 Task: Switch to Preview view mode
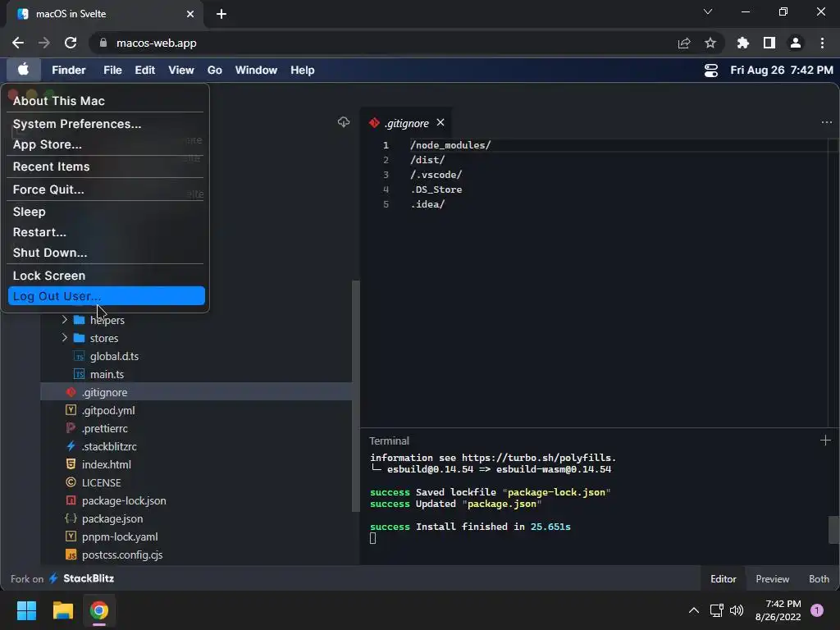click(772, 578)
